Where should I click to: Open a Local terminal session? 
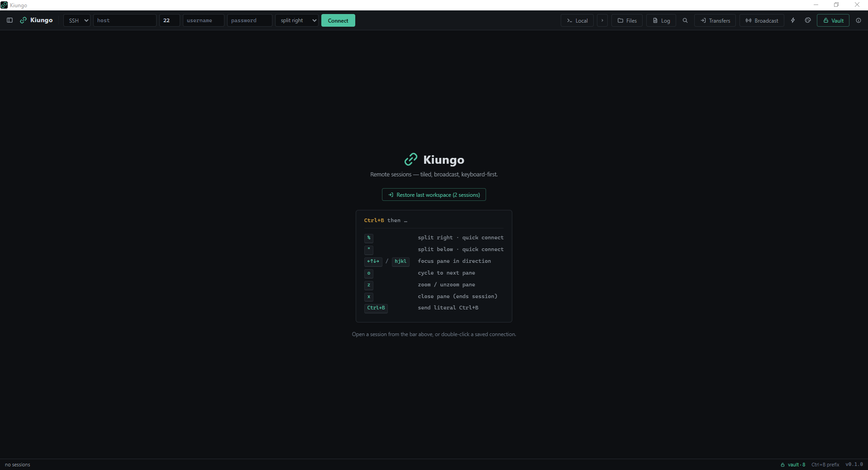tap(577, 20)
